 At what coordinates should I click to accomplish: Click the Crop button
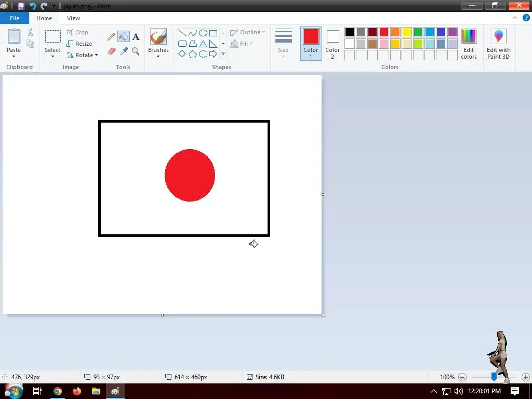pos(77,32)
